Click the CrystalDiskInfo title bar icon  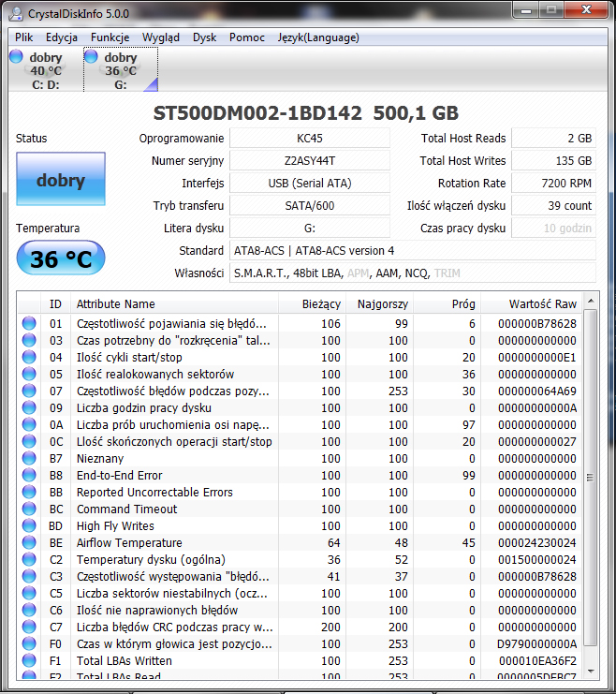tap(16, 14)
